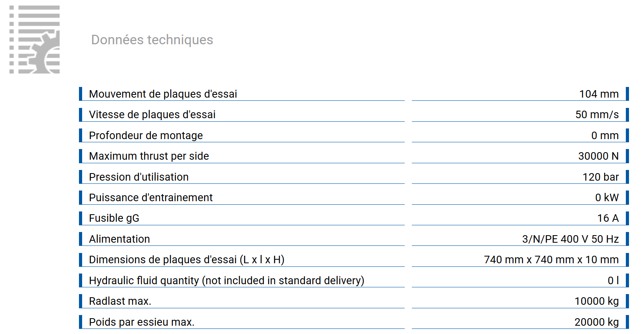Select the 30000 N thrust value
The width and height of the screenshot is (644, 334).
[x=598, y=156]
